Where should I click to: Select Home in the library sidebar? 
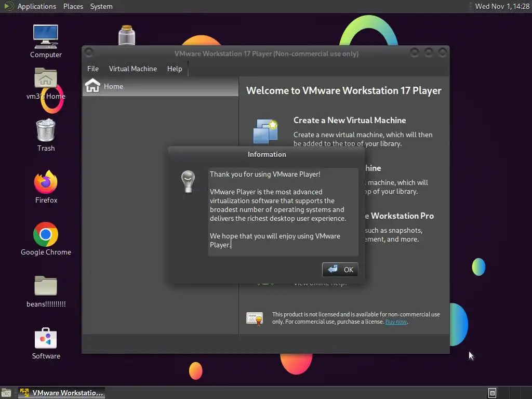[161, 86]
